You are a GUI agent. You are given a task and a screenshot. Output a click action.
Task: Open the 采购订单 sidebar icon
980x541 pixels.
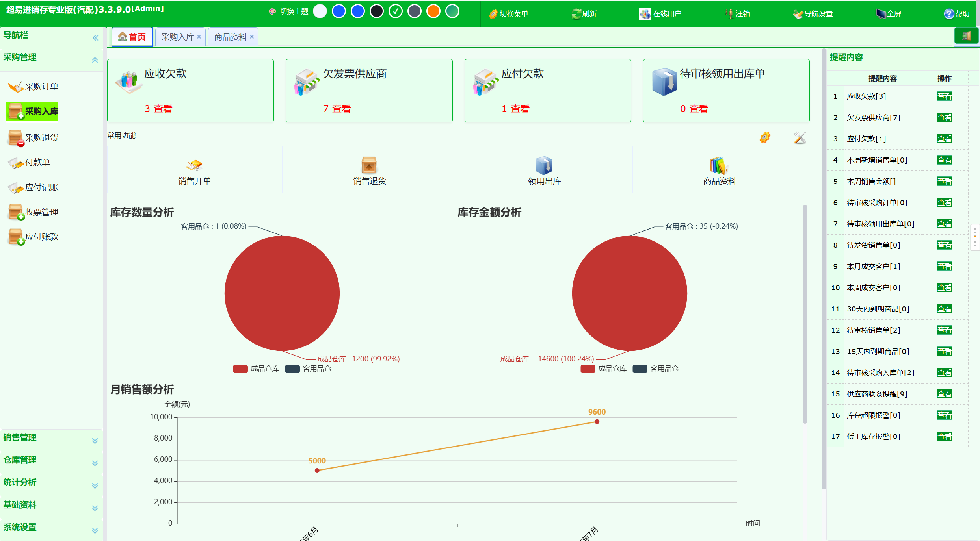tap(16, 87)
